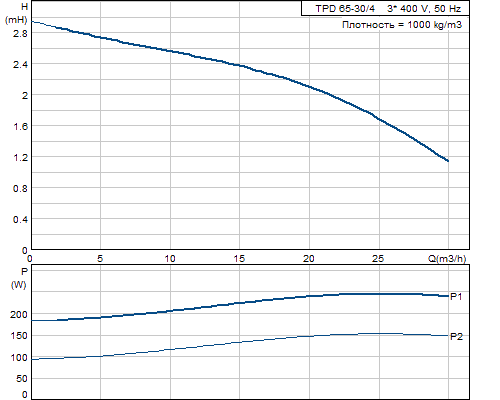Click the 2.8 tick on the H axis
500x400 pixels.
(20, 33)
